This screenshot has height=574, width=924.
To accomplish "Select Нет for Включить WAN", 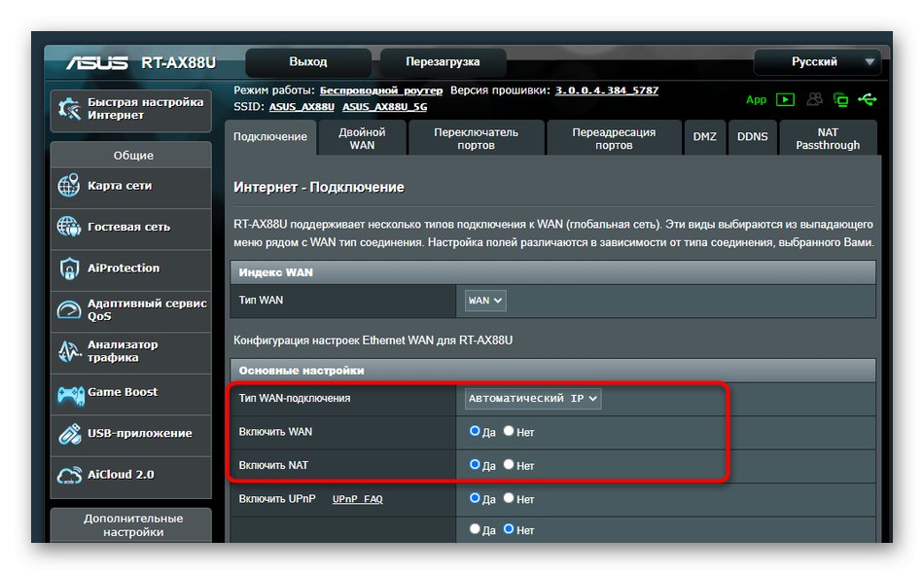I will [x=509, y=431].
